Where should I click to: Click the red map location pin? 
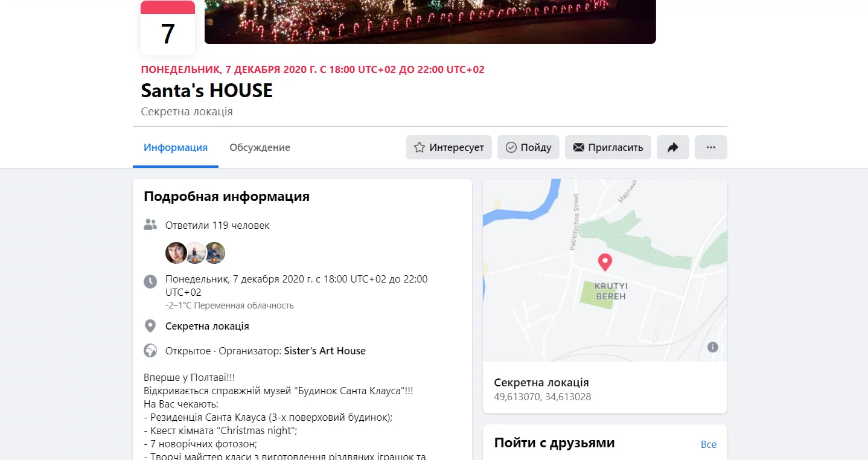point(604,262)
